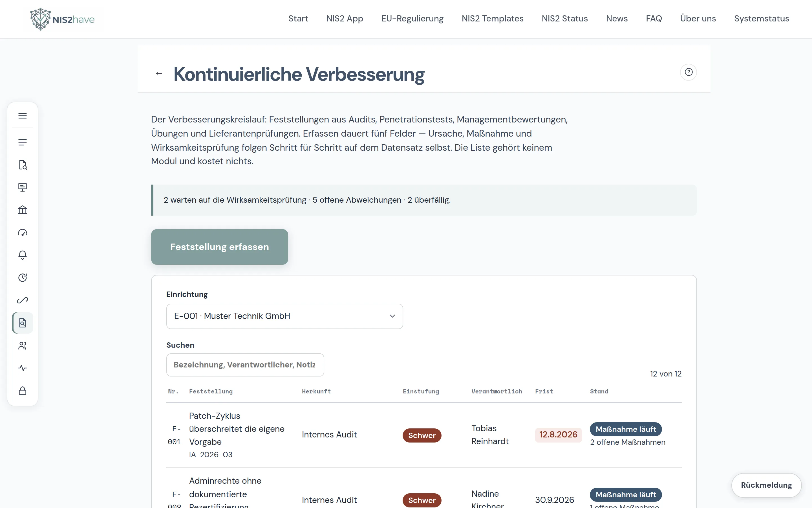Open finding Adminrechte ohne dokumentierte Rezertifizierung
The width and height of the screenshot is (812, 508).
(x=225, y=492)
